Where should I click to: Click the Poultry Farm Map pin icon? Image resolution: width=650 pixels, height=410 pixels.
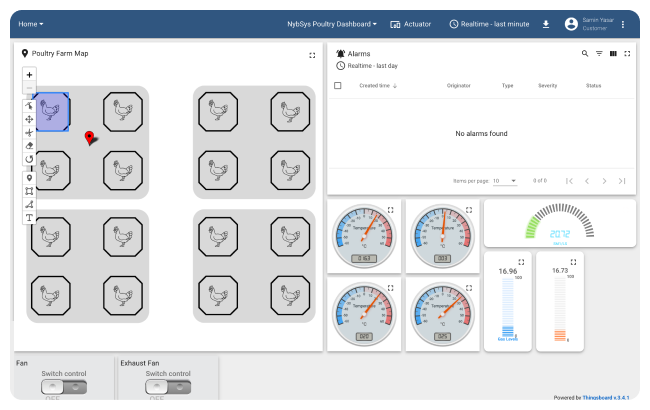coord(25,53)
